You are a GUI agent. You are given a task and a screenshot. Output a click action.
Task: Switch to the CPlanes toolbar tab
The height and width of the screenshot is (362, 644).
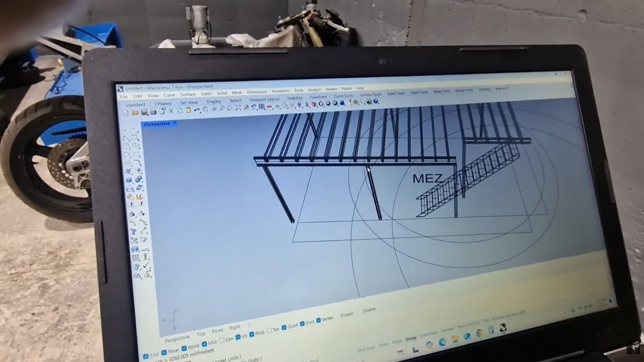[x=163, y=104]
